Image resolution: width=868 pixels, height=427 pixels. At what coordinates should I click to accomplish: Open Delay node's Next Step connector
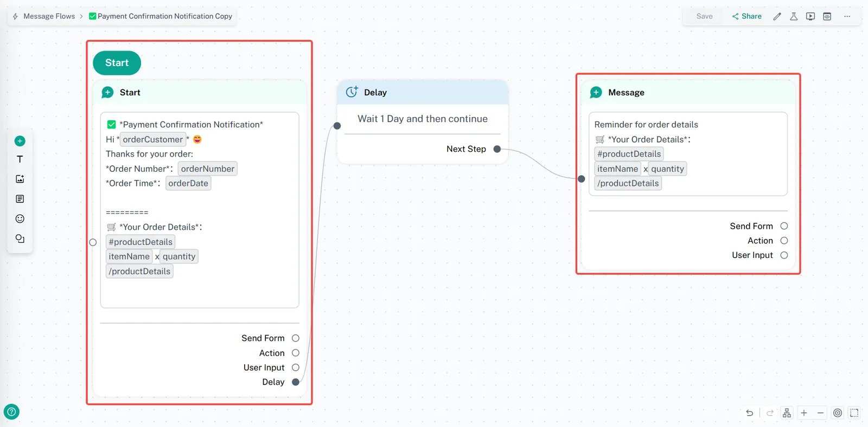(497, 149)
